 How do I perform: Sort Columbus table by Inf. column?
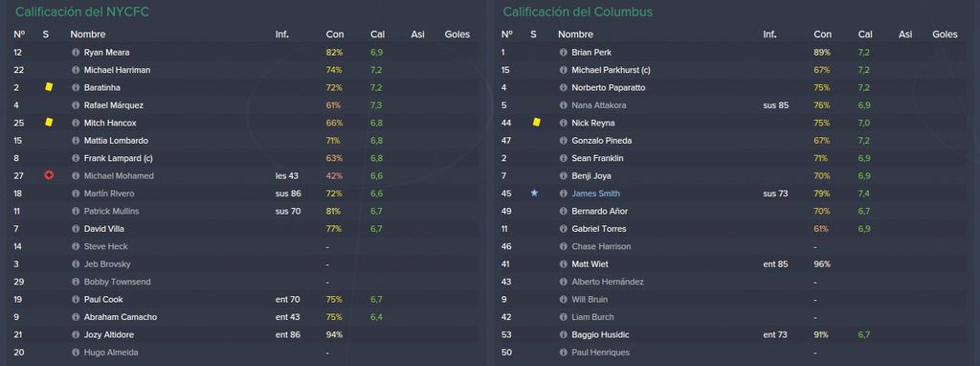click(x=769, y=34)
